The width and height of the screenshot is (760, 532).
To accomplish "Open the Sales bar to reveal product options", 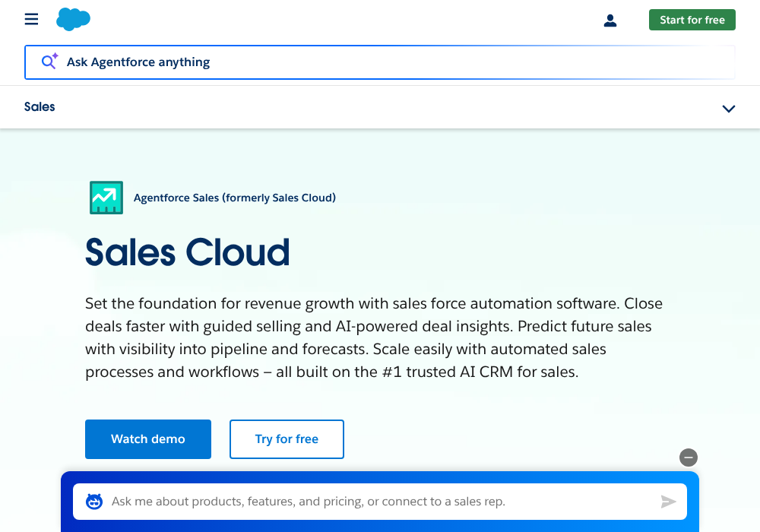I will pos(380,107).
